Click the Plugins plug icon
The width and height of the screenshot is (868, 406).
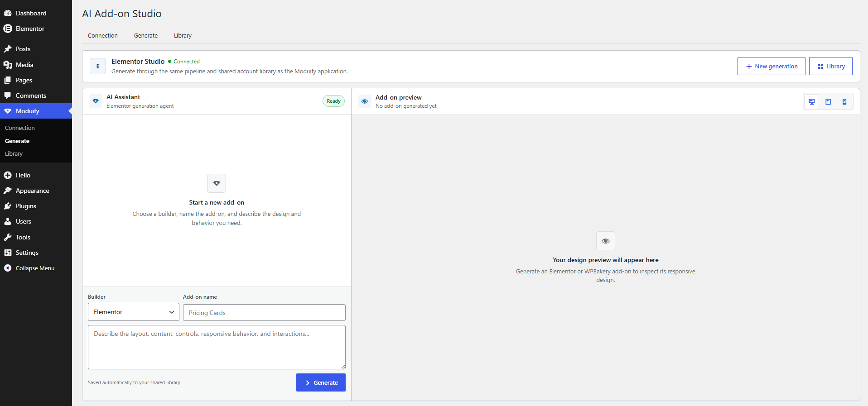pos(8,206)
